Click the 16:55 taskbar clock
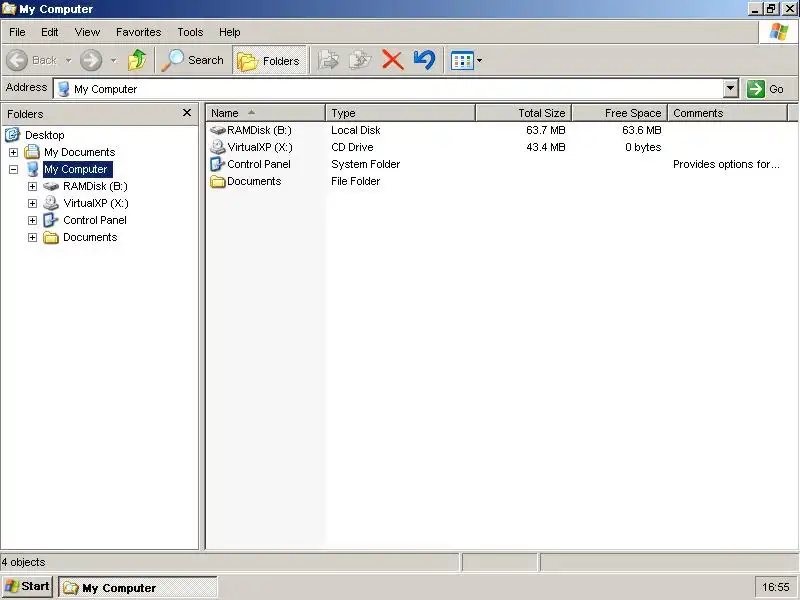800x600 pixels. pos(776,587)
